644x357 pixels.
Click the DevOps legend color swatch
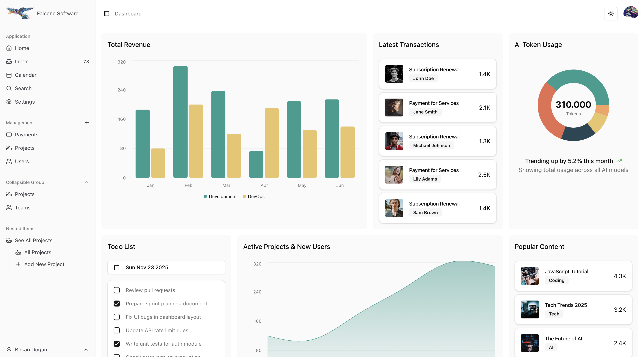[244, 197]
